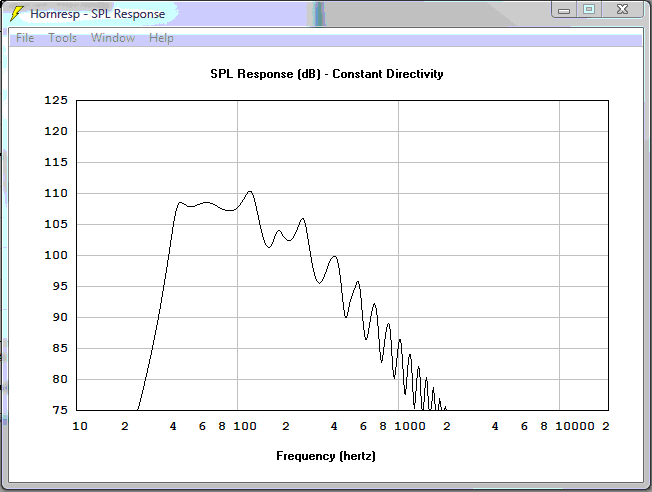Screen dimensions: 652x492
Task: Click the 80 dB axis label
Action: (60, 379)
